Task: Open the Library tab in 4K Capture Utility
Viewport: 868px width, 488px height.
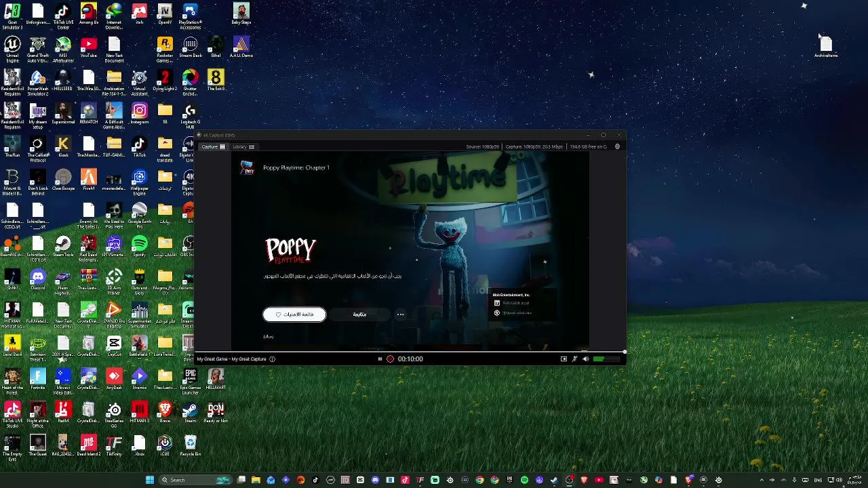Action: (x=243, y=146)
